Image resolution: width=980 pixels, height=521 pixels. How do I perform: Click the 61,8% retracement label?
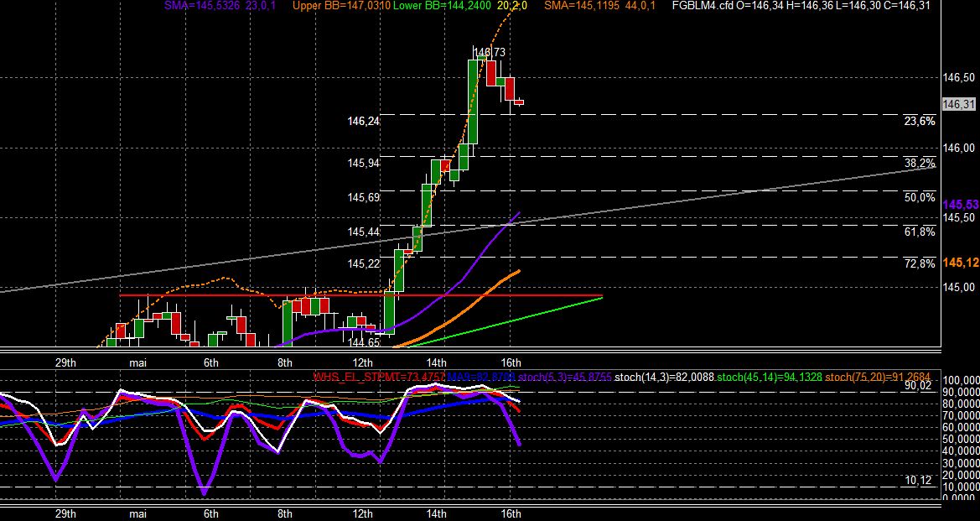tap(920, 232)
